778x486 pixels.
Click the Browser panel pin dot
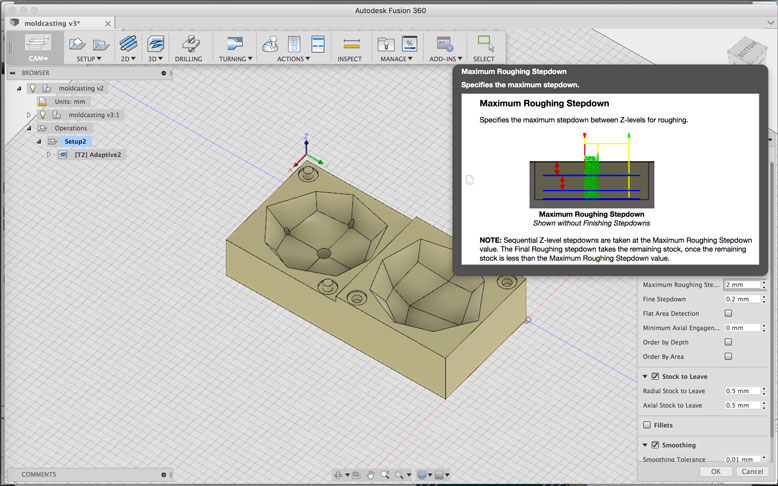click(x=164, y=73)
